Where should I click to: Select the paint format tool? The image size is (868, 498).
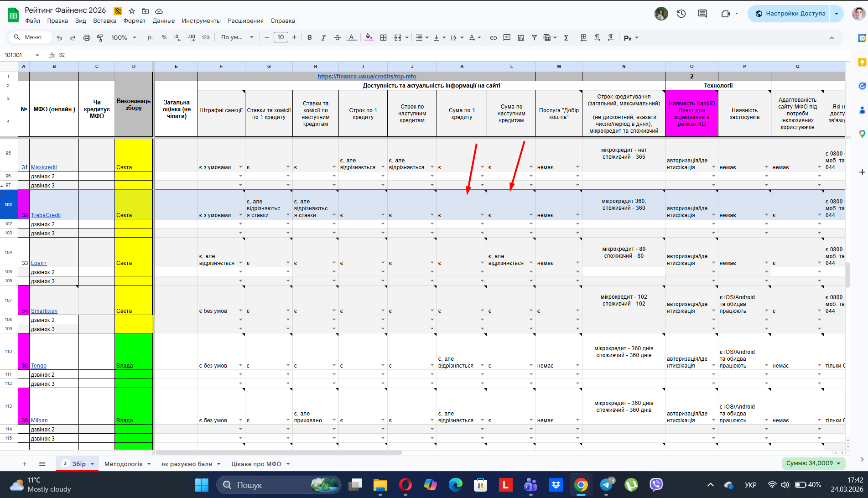pos(100,38)
